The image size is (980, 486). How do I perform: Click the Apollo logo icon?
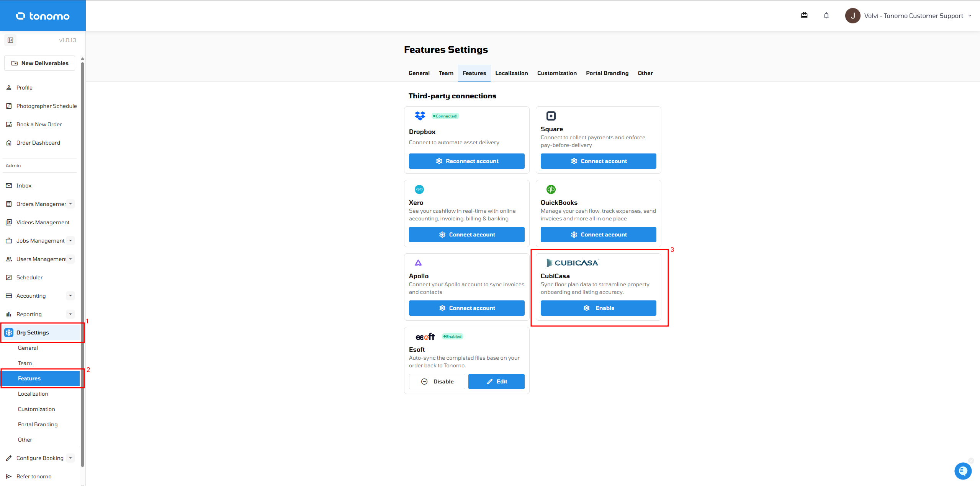(x=418, y=263)
